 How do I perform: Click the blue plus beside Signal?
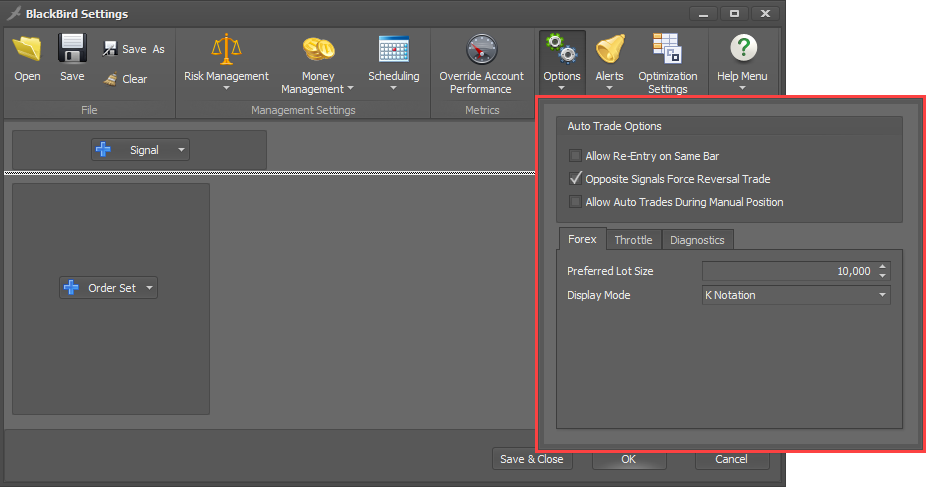point(103,149)
